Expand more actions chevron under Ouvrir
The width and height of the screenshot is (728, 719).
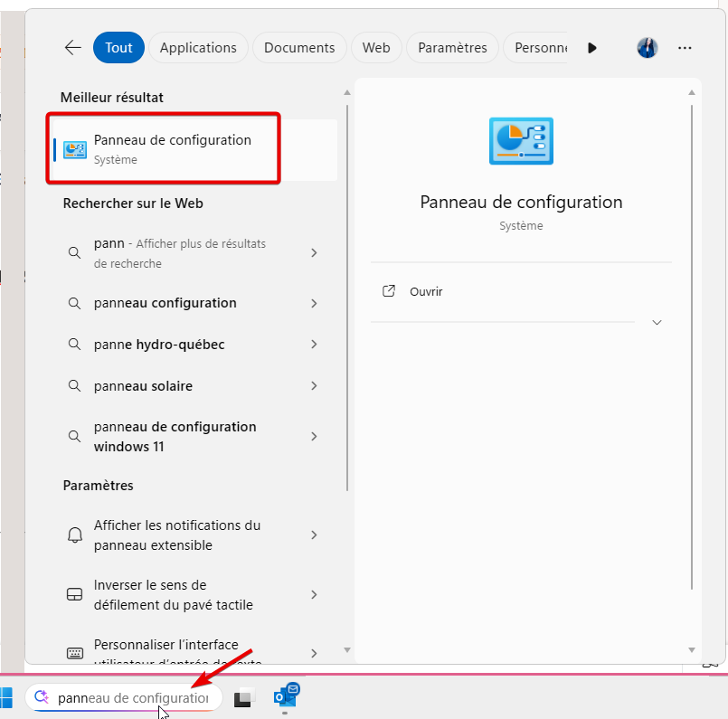coord(657,322)
